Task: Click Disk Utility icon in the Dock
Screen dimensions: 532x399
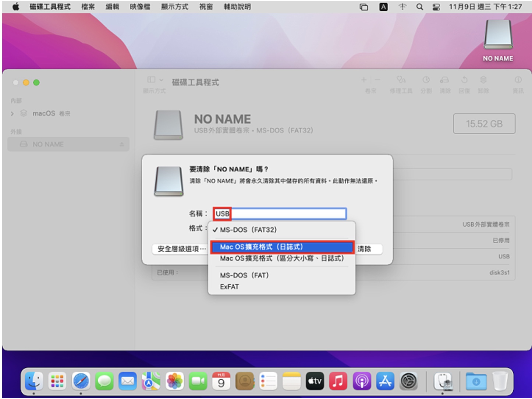Action: 443,381
